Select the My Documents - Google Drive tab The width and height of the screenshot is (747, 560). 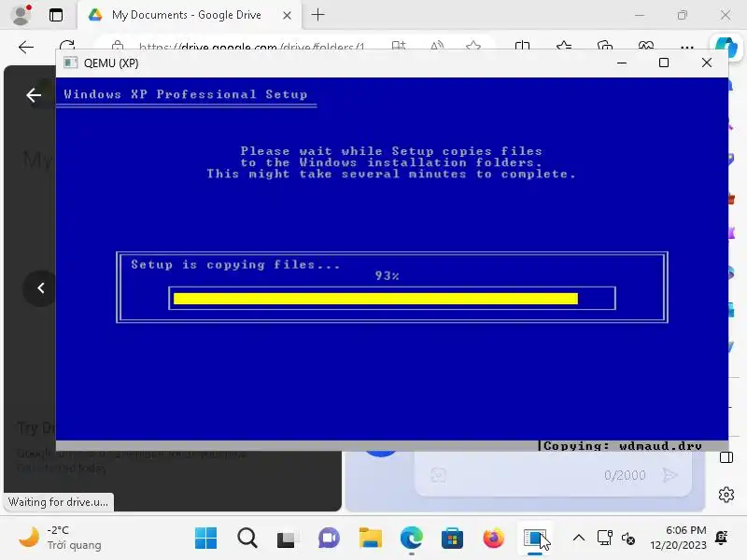point(186,15)
